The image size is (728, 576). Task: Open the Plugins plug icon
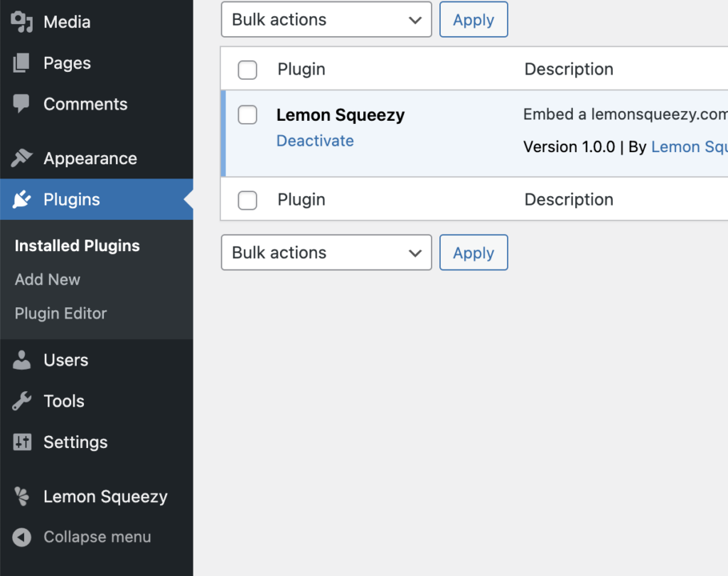click(x=21, y=200)
